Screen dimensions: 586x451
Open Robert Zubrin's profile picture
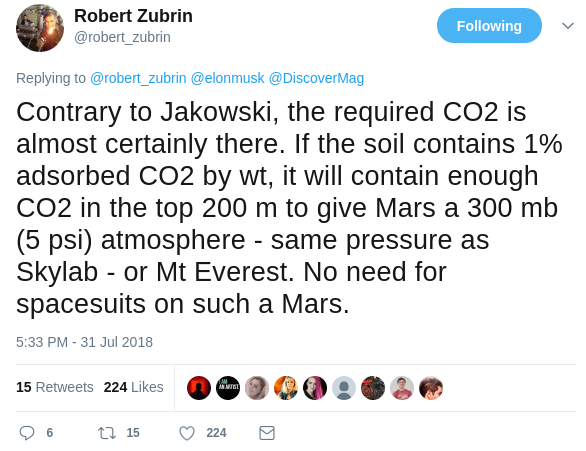pyautogui.click(x=40, y=28)
